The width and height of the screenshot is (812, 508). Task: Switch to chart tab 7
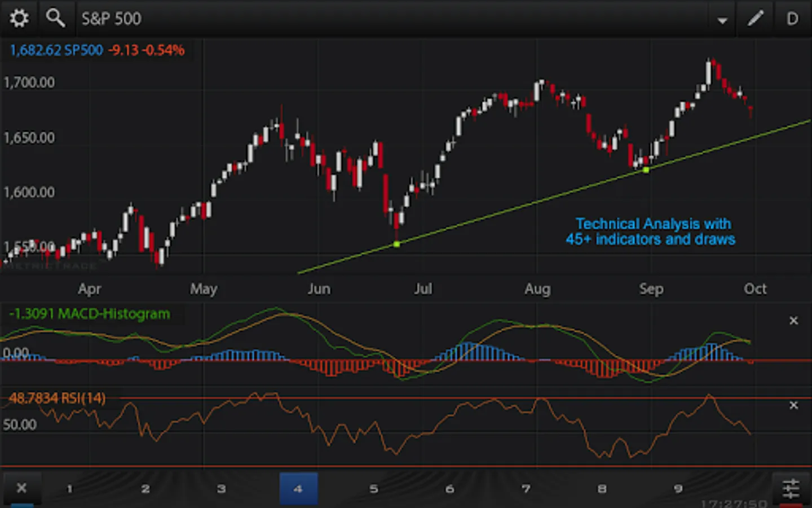click(x=526, y=489)
